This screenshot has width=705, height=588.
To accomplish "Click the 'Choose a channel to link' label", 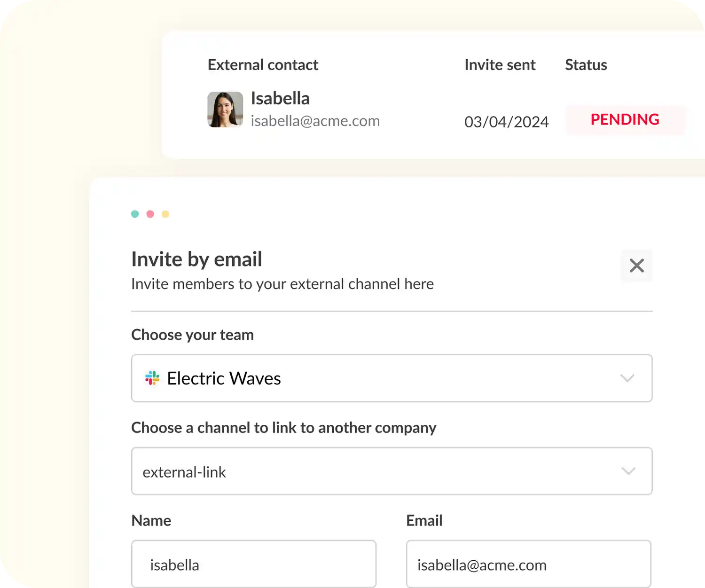I will pos(284,428).
